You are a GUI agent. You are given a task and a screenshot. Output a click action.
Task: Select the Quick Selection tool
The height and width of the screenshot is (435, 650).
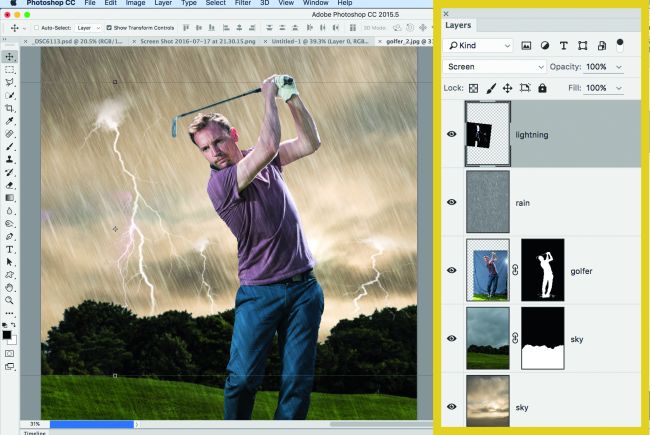[x=9, y=95]
